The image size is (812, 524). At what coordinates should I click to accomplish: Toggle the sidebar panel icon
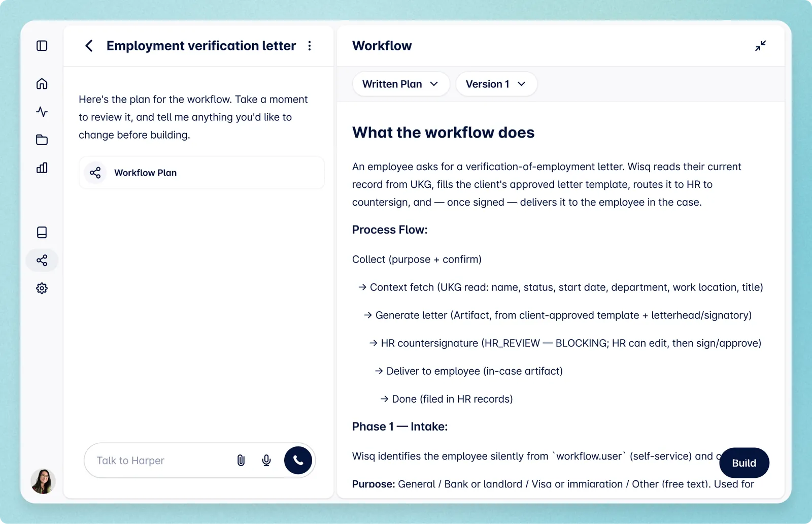click(42, 46)
